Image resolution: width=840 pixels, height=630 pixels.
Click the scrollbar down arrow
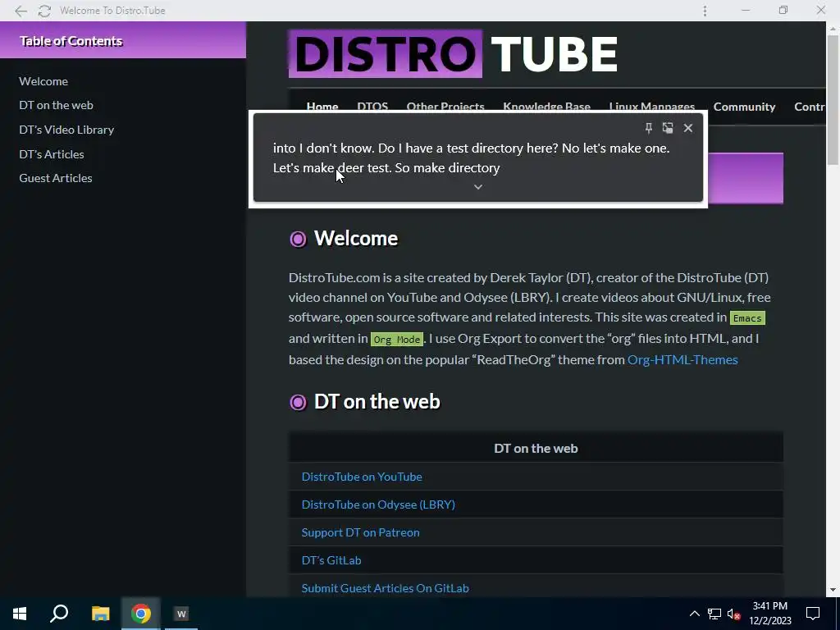[x=832, y=590]
